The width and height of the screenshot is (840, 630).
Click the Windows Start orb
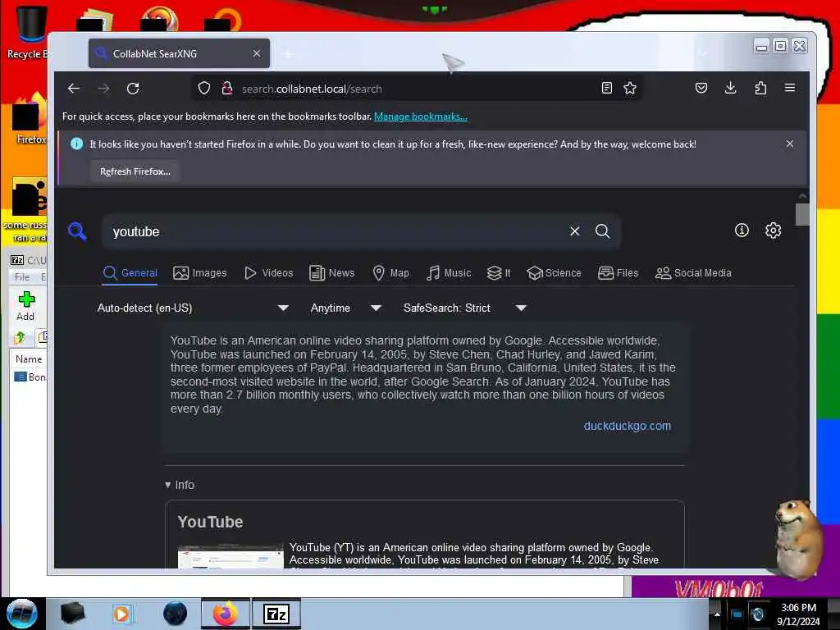(22, 614)
